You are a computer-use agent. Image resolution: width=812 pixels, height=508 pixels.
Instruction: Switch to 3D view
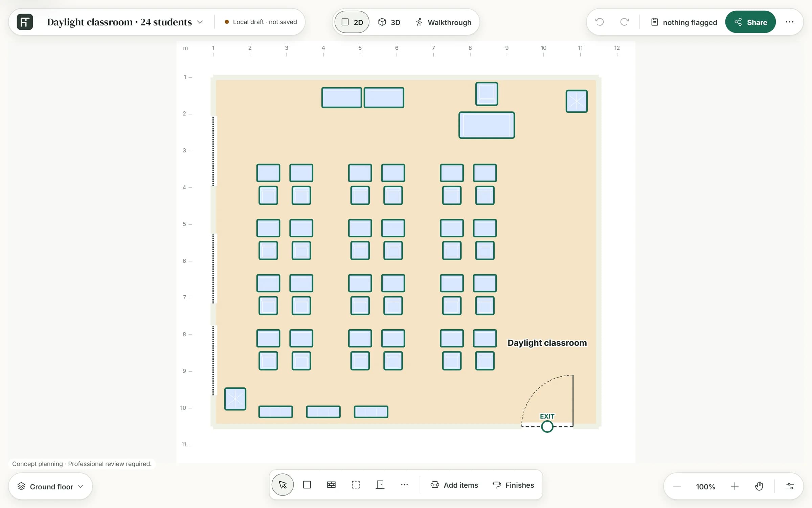389,22
